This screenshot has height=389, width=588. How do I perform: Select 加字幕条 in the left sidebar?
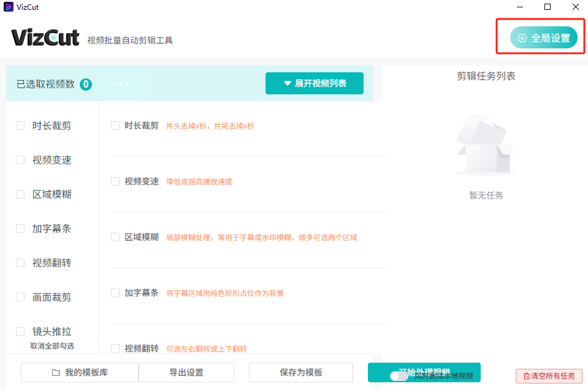(x=20, y=228)
